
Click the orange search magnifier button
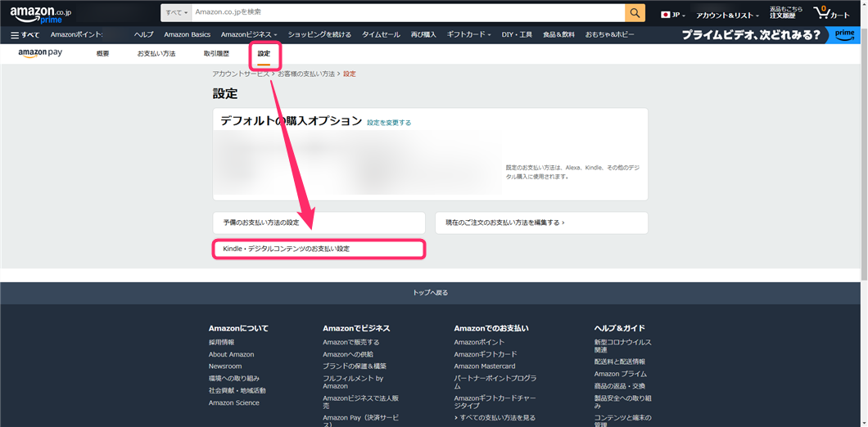(x=635, y=12)
